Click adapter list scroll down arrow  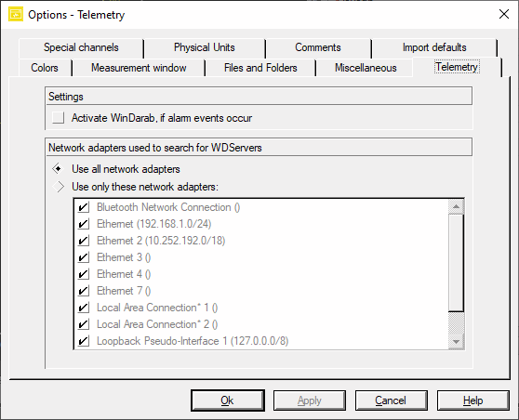pyautogui.click(x=456, y=342)
